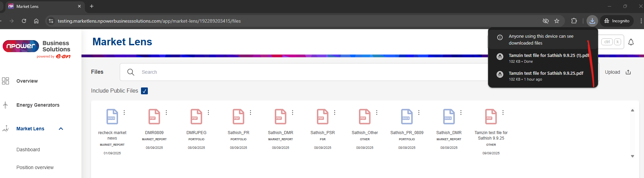Collapse the Market Lens sidebar section
The height and width of the screenshot is (178, 644).
coord(61,129)
